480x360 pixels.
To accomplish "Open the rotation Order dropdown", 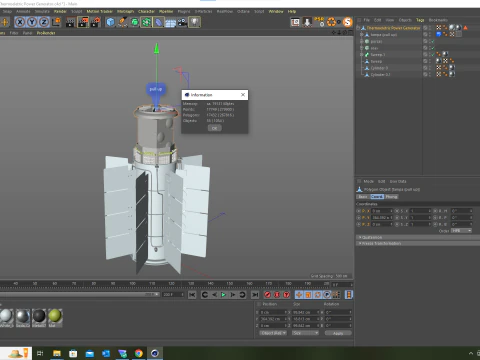I will pos(461,231).
